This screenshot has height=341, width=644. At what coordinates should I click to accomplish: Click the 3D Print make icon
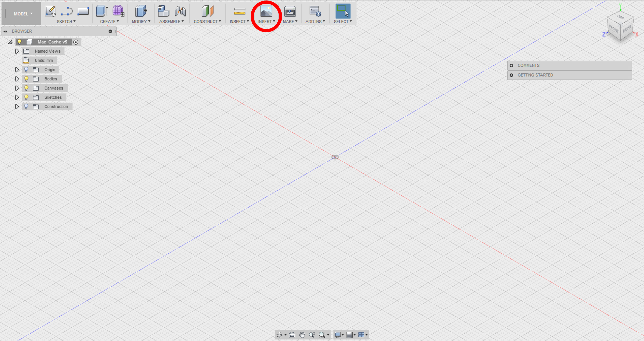[290, 11]
